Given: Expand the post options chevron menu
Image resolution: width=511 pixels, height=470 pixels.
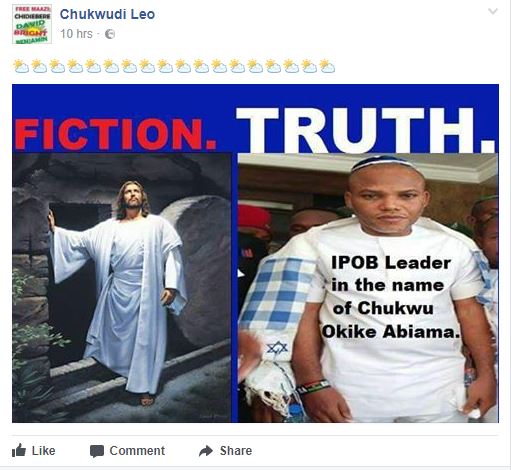Looking at the screenshot, I should click(x=493, y=11).
